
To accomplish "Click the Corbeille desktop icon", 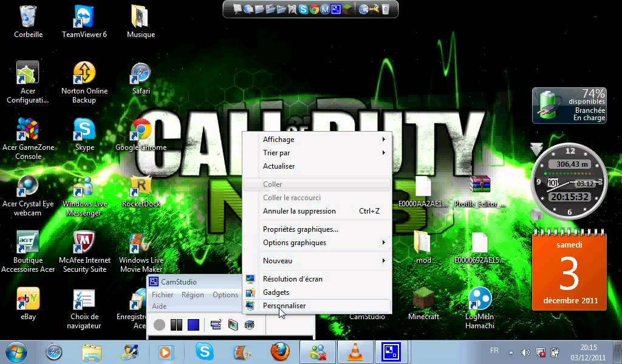I will [x=28, y=21].
